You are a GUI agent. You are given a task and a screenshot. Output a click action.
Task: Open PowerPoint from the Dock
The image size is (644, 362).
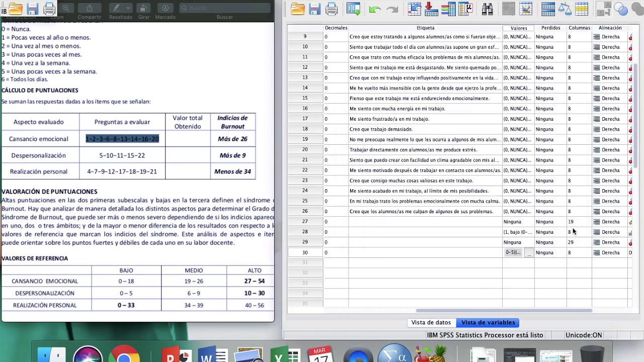pyautogui.click(x=176, y=354)
